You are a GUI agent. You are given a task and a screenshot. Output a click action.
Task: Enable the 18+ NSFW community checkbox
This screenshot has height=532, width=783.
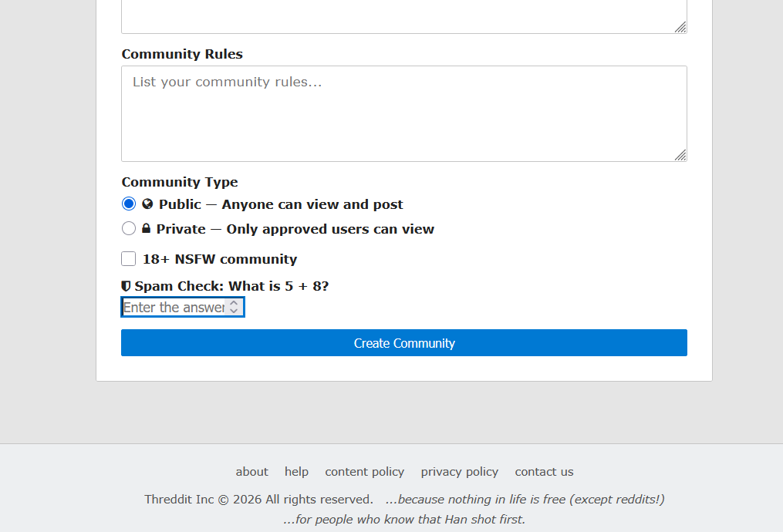click(x=129, y=259)
